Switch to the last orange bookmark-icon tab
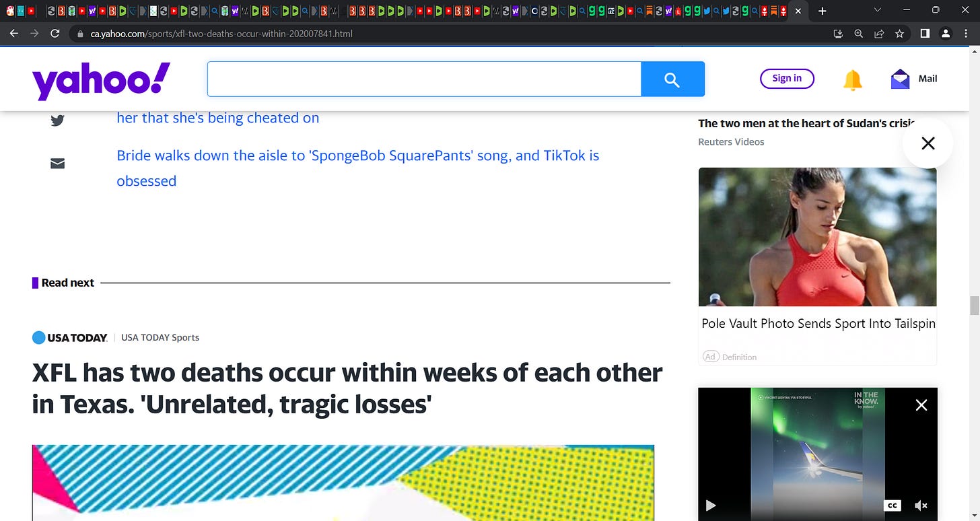This screenshot has height=521, width=980. (775, 11)
